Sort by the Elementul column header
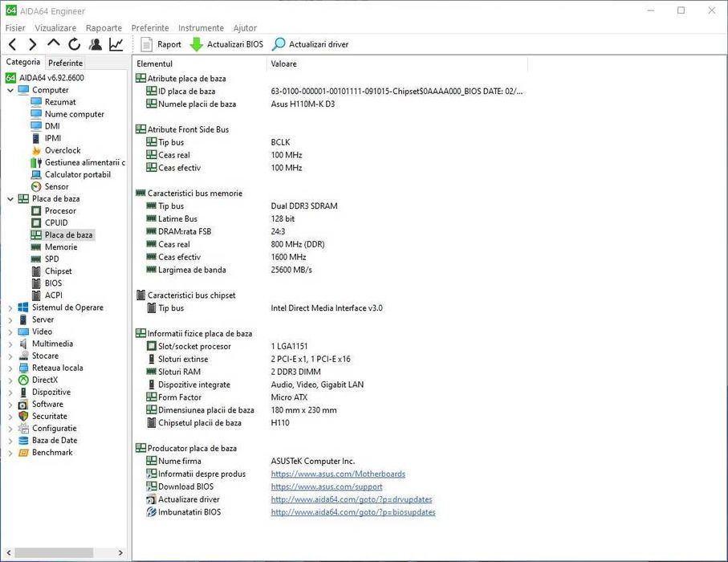 click(x=200, y=63)
